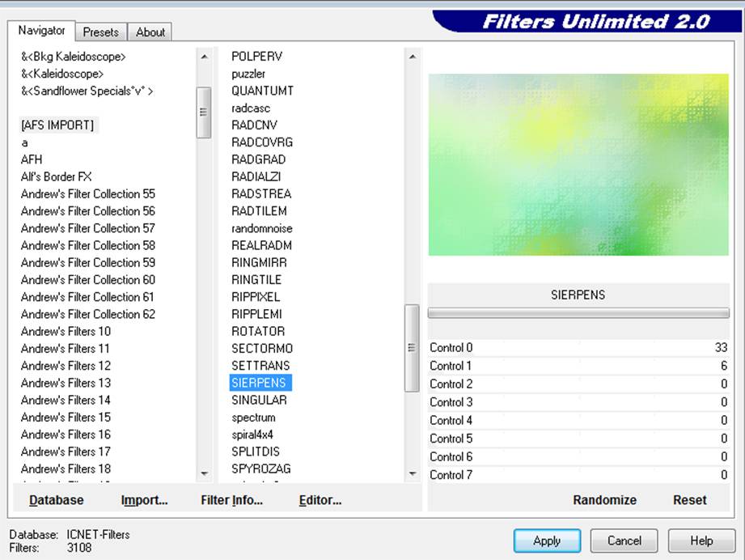
Task: Click the gradient preview image
Action: click(578, 165)
